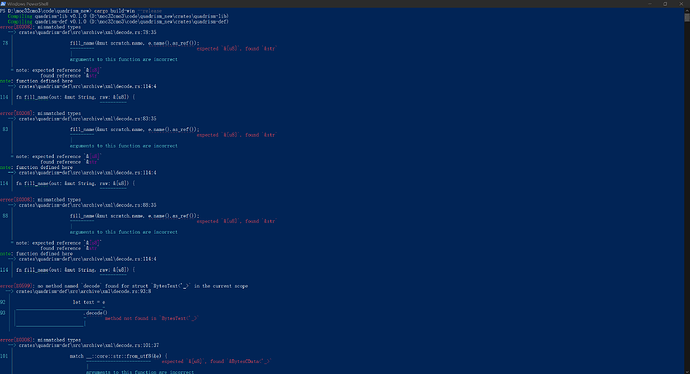The height and width of the screenshot is (374, 690).
Task: Click the match from_utf8(&e) code line
Action: pyautogui.click(x=118, y=356)
